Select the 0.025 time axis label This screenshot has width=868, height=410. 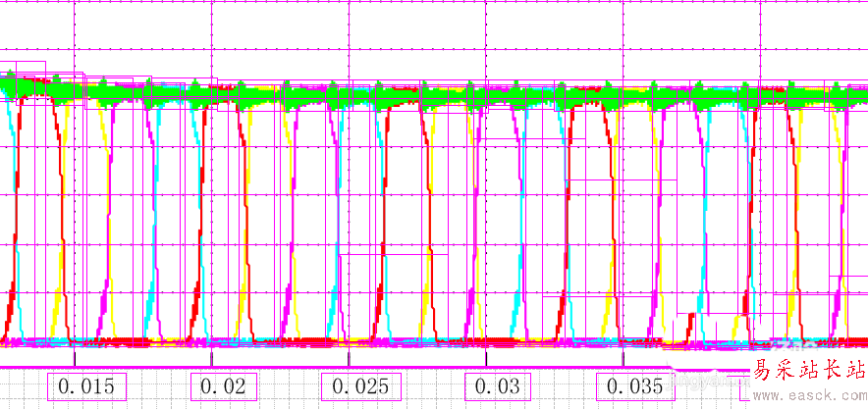point(361,386)
